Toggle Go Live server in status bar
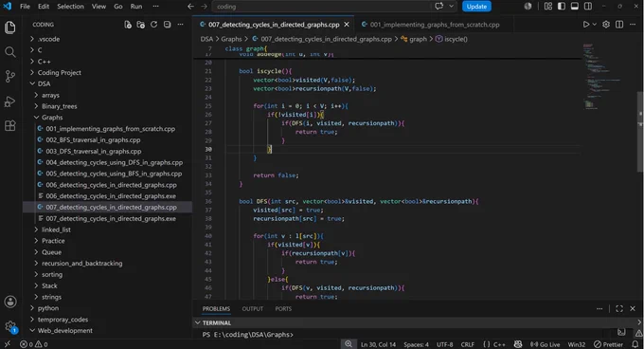 point(545,344)
